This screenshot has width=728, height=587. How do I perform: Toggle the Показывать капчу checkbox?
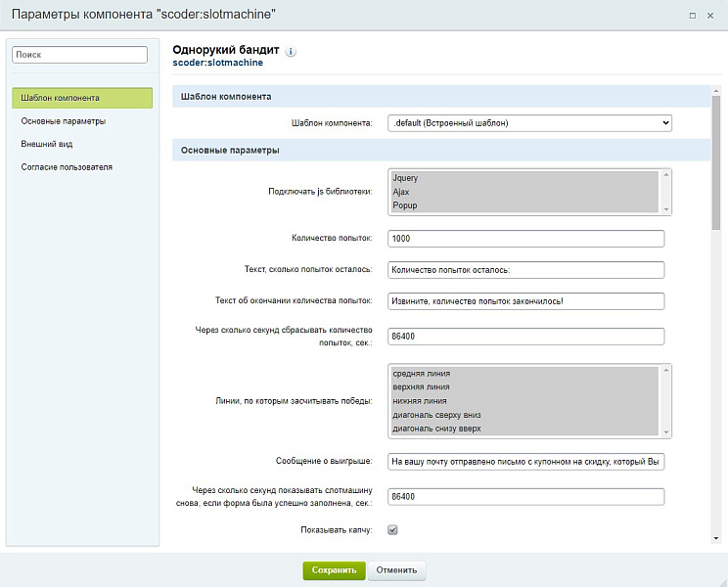click(x=392, y=530)
